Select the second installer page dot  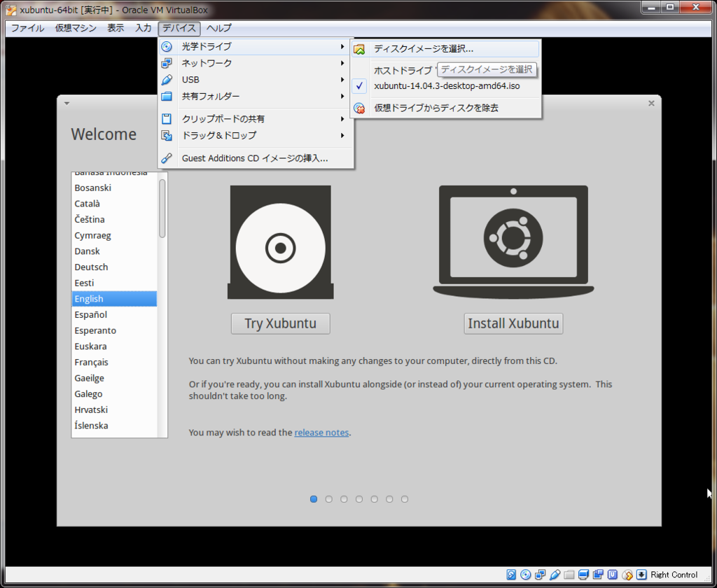click(x=329, y=499)
